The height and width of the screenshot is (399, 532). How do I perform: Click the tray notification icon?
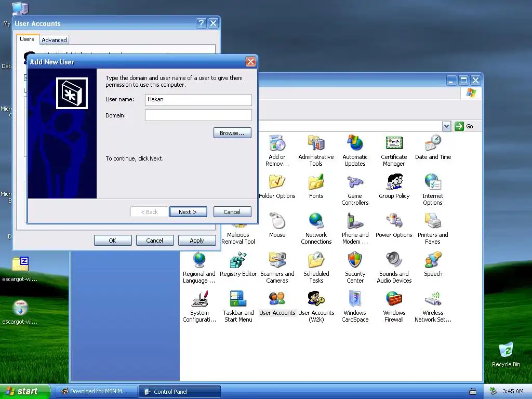494,391
